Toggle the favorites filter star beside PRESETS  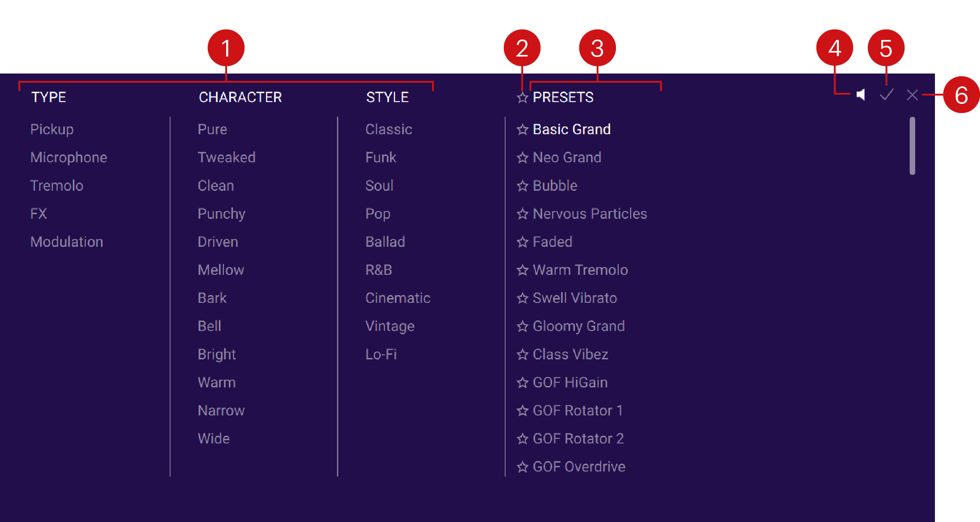point(522,97)
